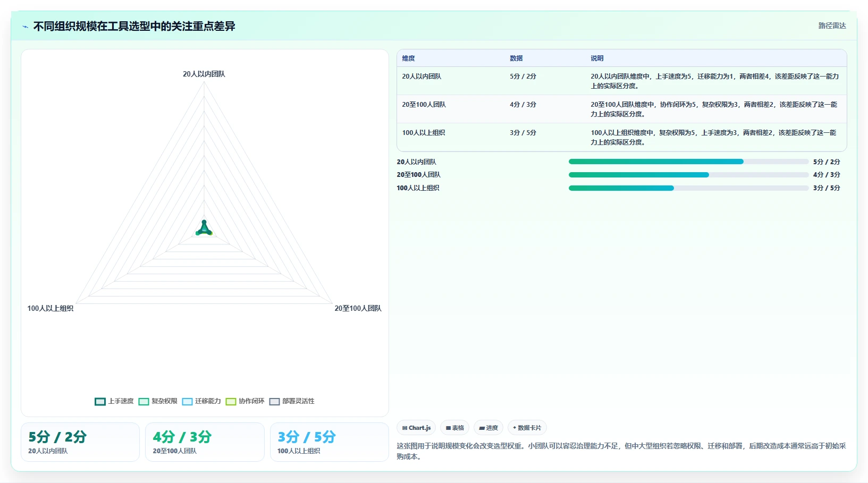Click the 4分 / 3分 table cell
868x483 pixels.
[523, 105]
